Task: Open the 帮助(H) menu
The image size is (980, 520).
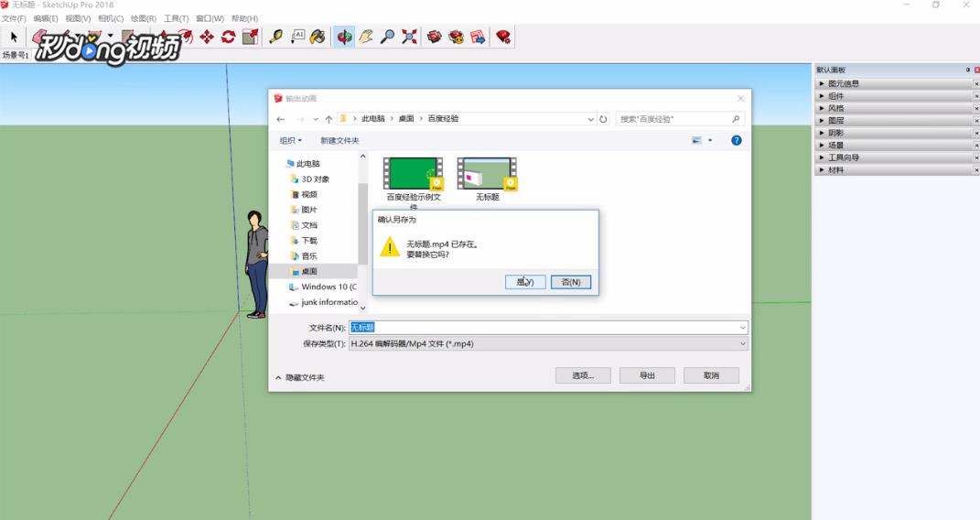Action: 244,18
